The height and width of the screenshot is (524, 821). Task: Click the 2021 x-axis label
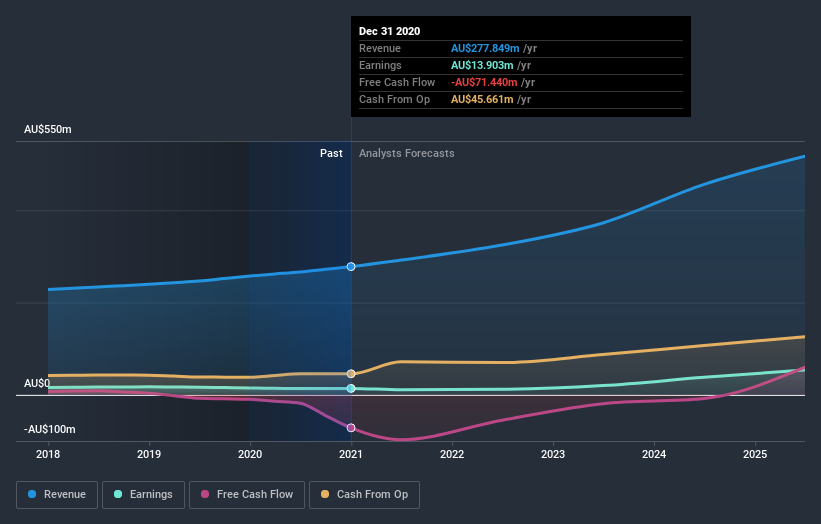point(351,454)
